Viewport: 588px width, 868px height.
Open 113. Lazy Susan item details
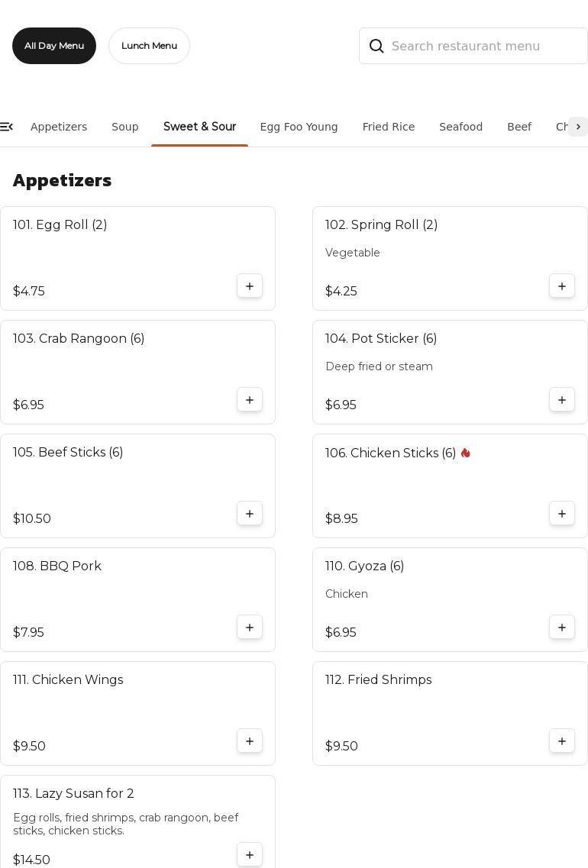pos(73,794)
